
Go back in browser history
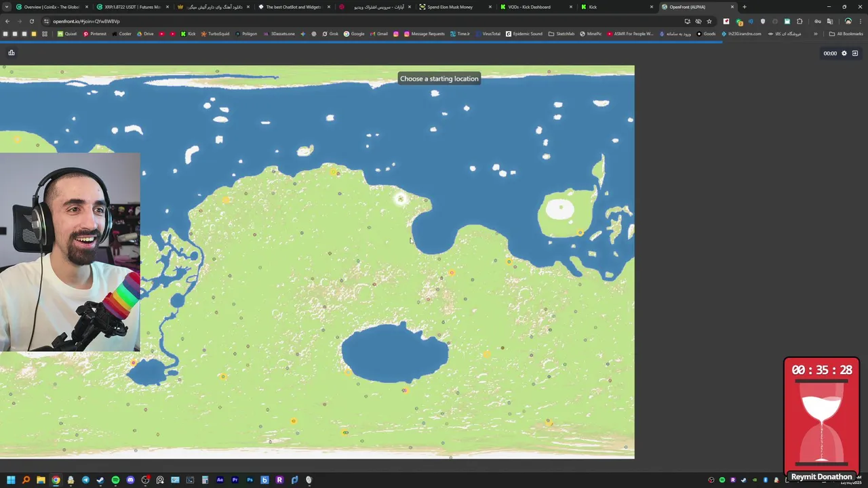pos(7,21)
